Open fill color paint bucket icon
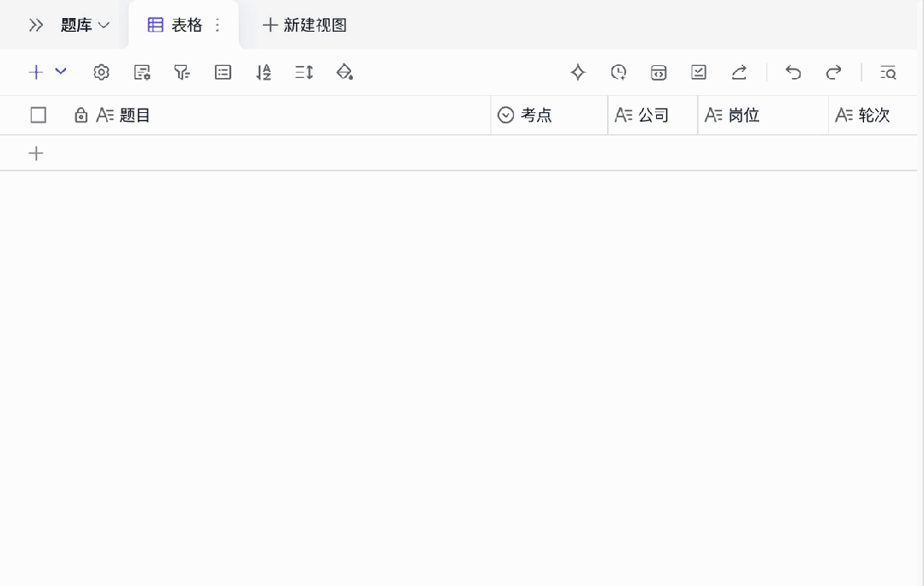924x586 pixels. point(344,72)
